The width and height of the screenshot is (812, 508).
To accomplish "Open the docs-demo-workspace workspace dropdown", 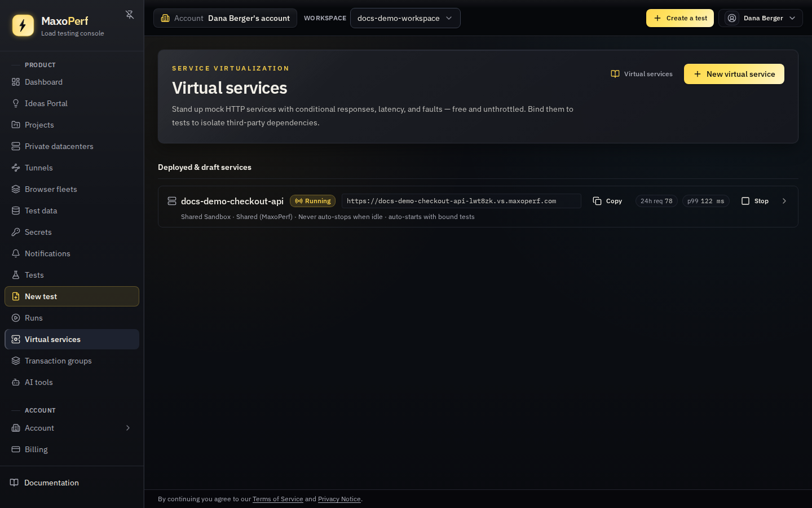I will pos(405,18).
